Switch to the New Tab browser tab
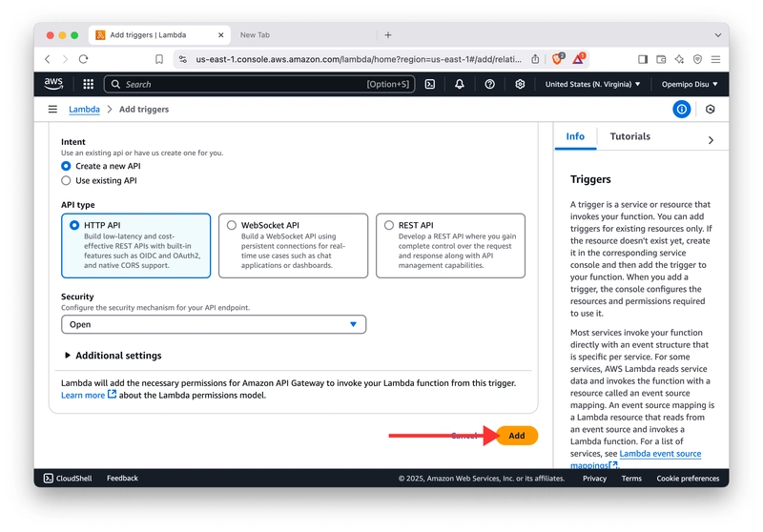Image resolution: width=763 pixels, height=532 pixels. pos(255,35)
